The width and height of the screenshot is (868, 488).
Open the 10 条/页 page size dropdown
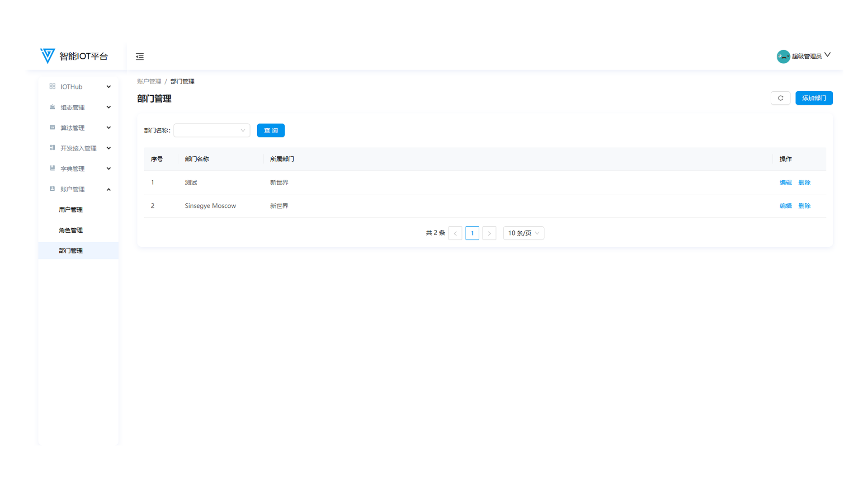(524, 233)
